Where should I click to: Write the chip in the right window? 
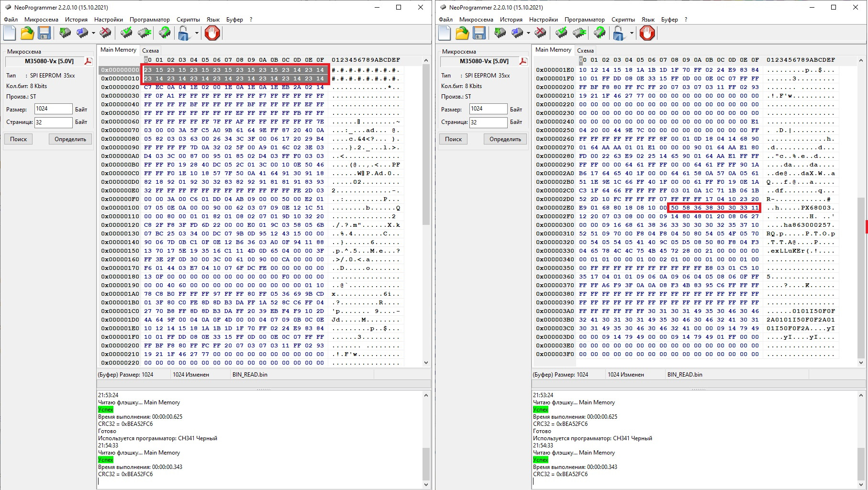(x=517, y=33)
